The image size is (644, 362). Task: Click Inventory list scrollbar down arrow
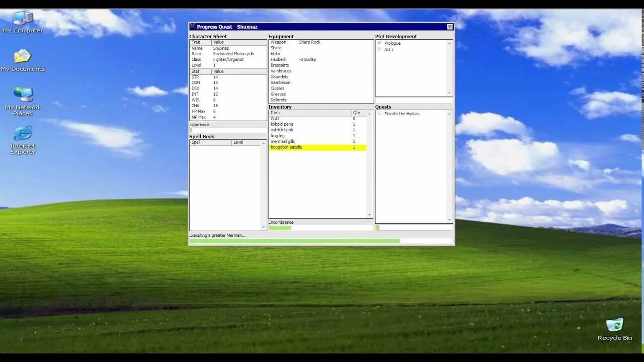click(x=370, y=215)
